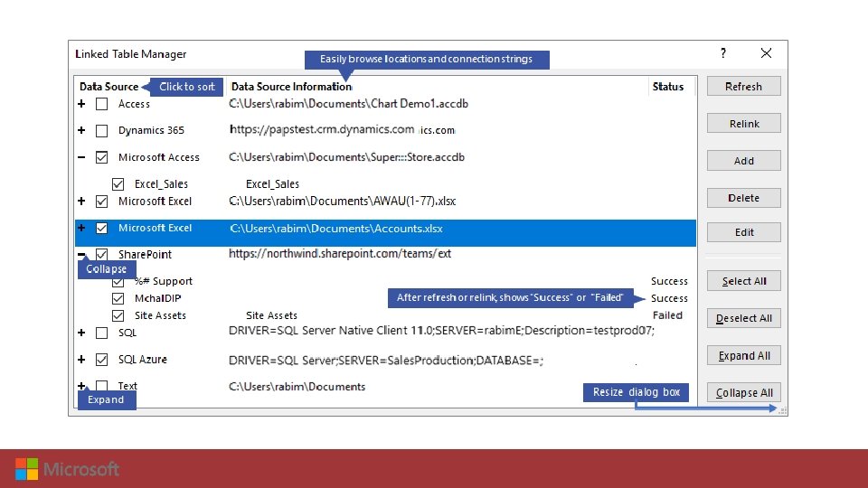
Task: Expand the highlighted Accounts.xlsx row
Action: point(81,228)
